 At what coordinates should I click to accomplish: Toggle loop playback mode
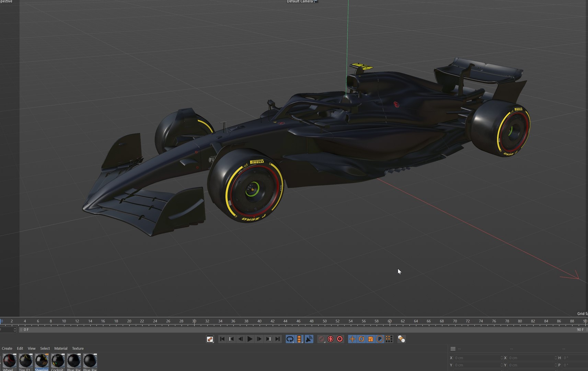click(x=290, y=339)
